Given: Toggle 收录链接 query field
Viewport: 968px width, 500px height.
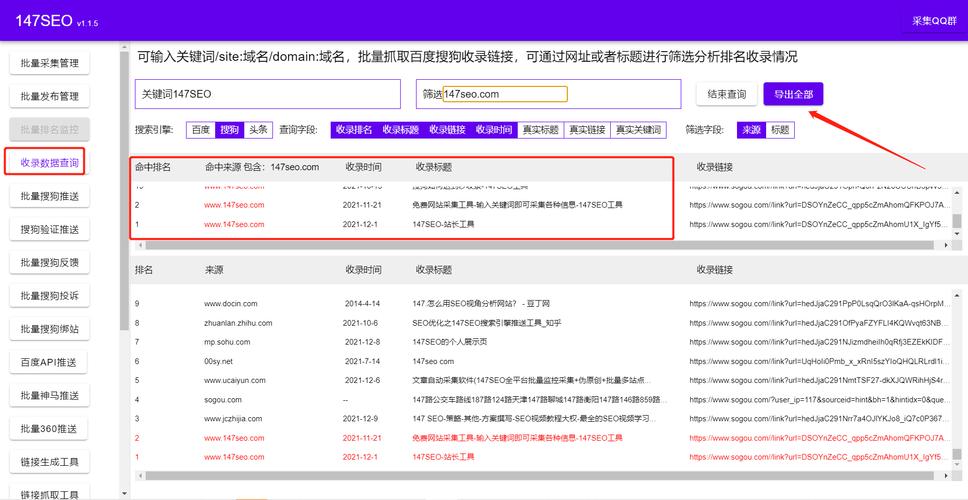Looking at the screenshot, I should [x=448, y=130].
